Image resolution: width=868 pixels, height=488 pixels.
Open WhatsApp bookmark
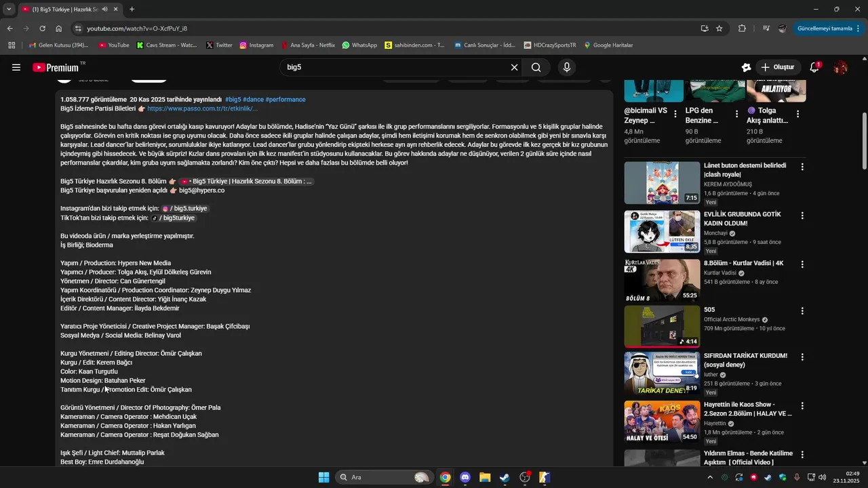pos(359,45)
